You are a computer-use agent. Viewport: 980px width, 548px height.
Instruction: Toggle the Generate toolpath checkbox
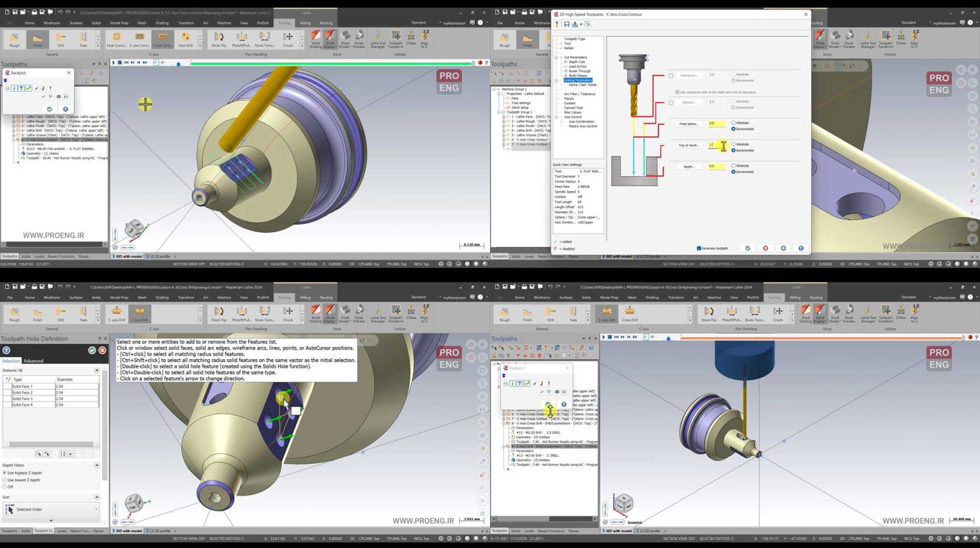699,248
